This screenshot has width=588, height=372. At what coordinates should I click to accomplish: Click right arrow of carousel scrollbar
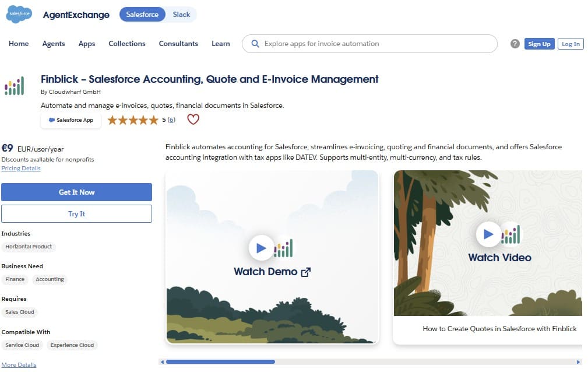coord(578,362)
